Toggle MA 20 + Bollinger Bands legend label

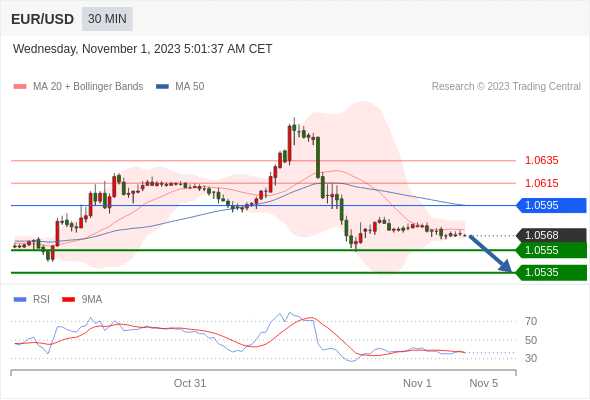(x=88, y=87)
